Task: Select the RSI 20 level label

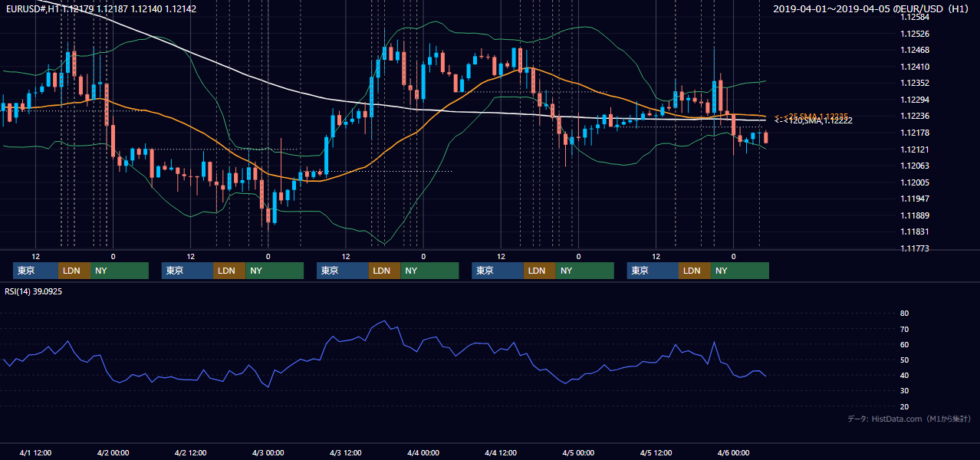Action: [x=905, y=406]
